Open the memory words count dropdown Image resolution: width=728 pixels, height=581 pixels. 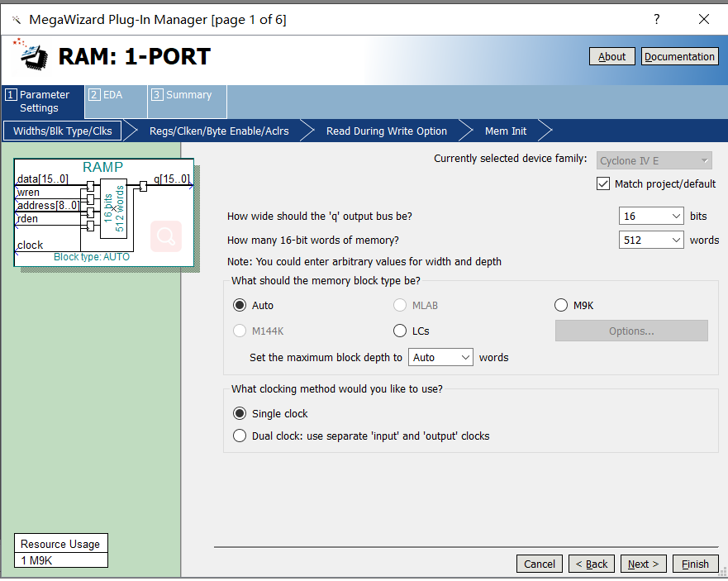coord(678,240)
